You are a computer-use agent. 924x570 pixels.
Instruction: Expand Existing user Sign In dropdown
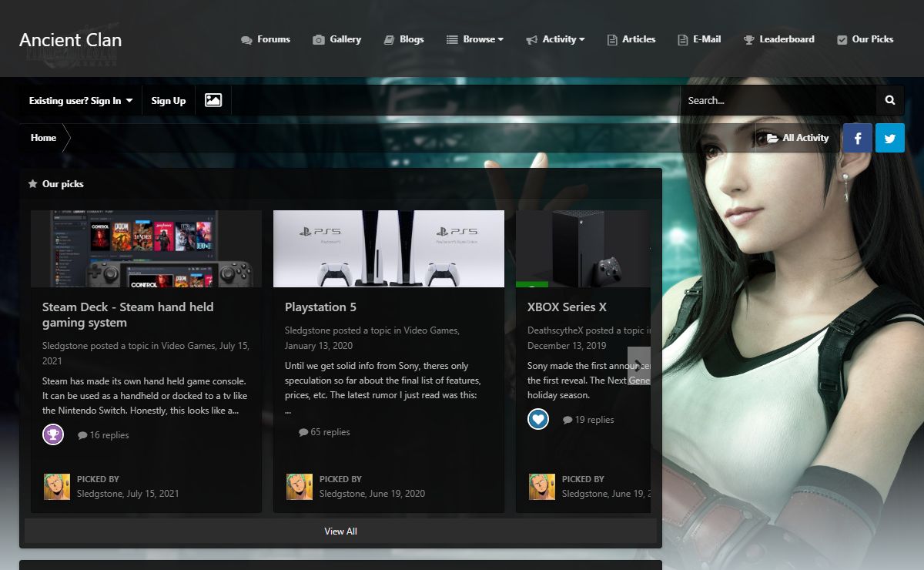tap(81, 101)
